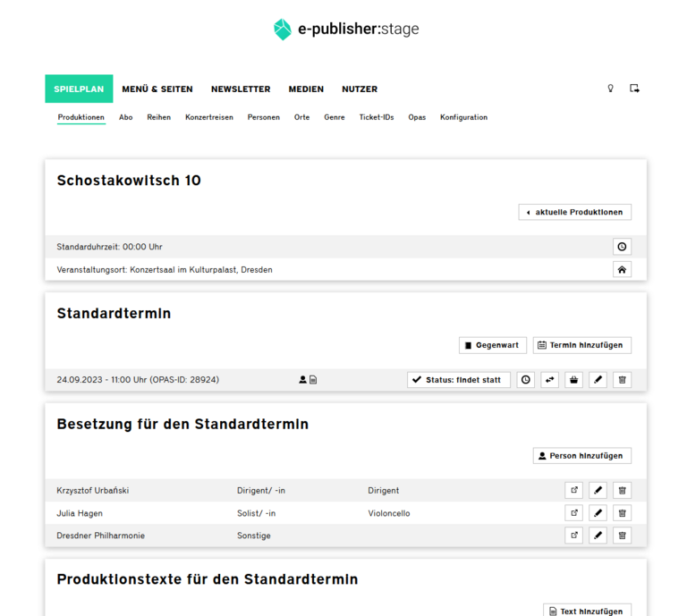The image size is (687, 616).
Task: Open the ticket basket icon for 24.09.2023
Action: pos(574,380)
